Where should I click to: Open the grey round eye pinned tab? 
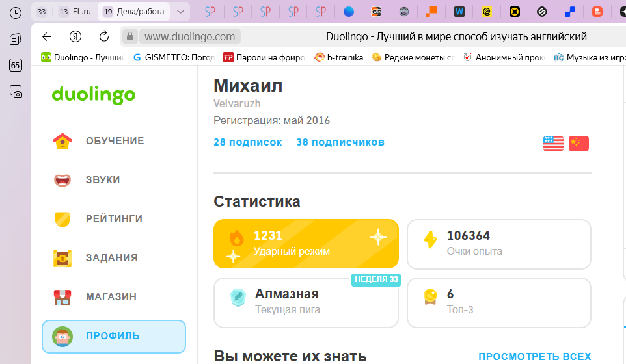[404, 12]
